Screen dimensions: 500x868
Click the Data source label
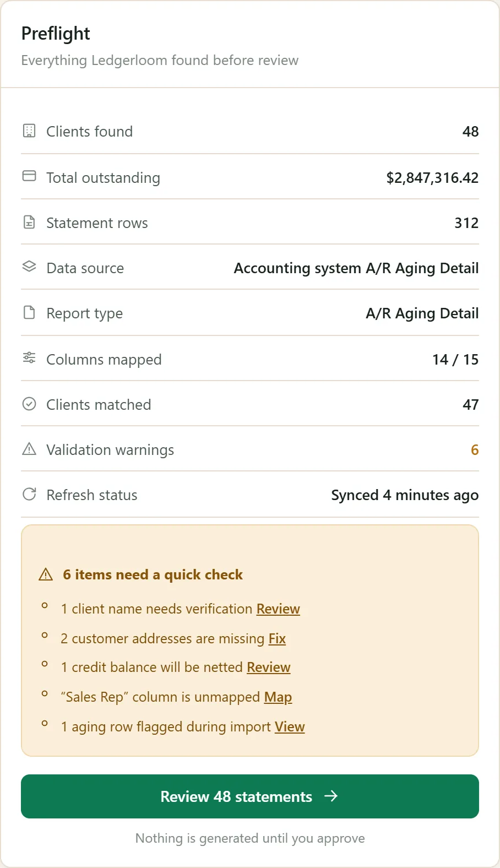[85, 268]
